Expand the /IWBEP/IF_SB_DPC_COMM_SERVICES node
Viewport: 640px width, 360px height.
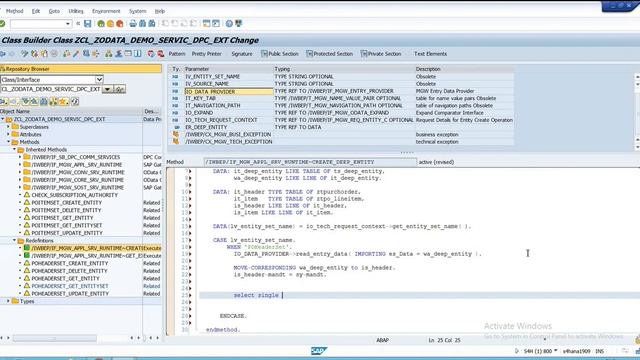coord(20,157)
